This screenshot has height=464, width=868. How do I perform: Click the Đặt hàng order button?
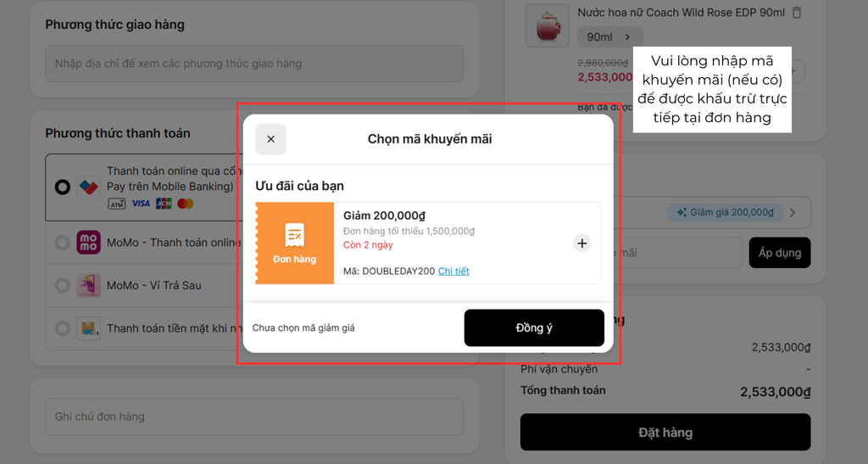click(665, 432)
